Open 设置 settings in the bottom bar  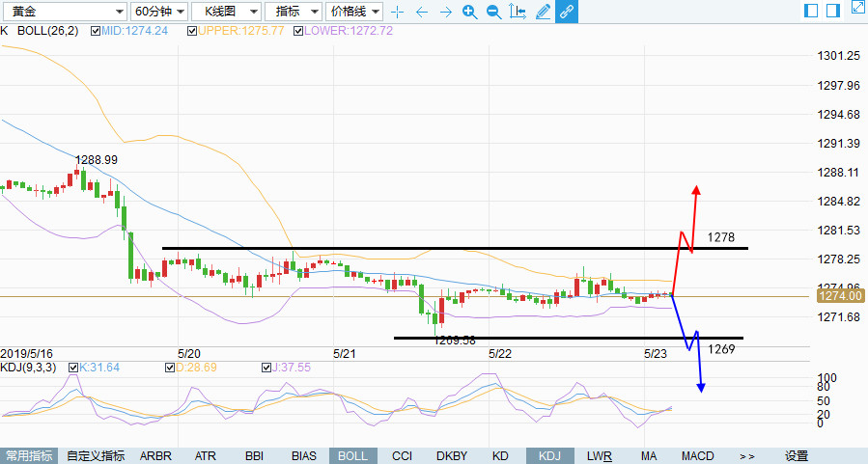797,455
